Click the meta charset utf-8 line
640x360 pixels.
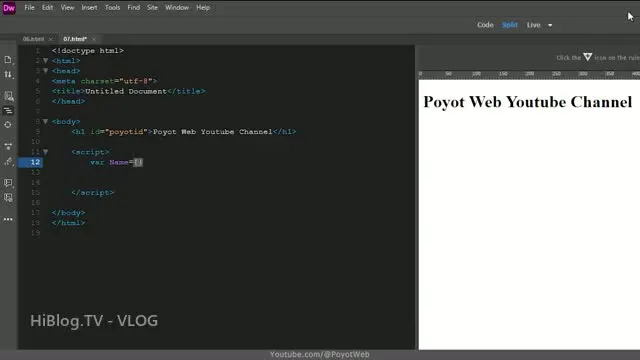[x=104, y=81]
